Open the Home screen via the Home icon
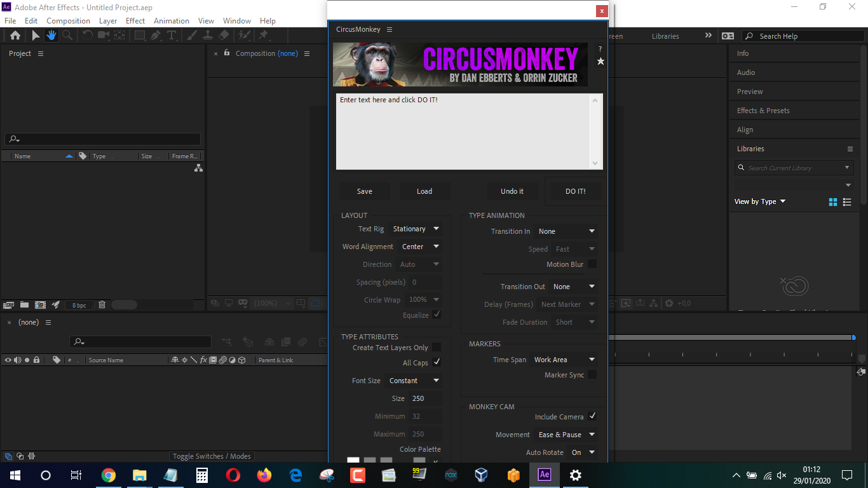 pyautogui.click(x=15, y=36)
